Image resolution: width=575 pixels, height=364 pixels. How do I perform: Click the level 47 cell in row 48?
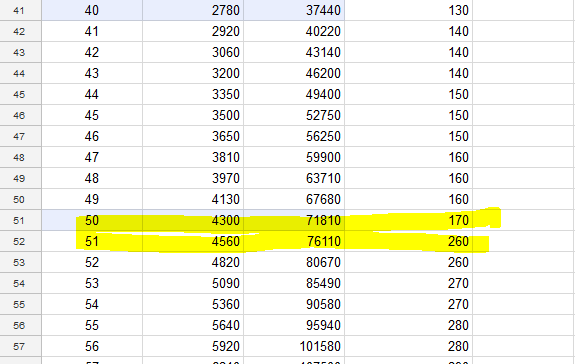coord(92,157)
